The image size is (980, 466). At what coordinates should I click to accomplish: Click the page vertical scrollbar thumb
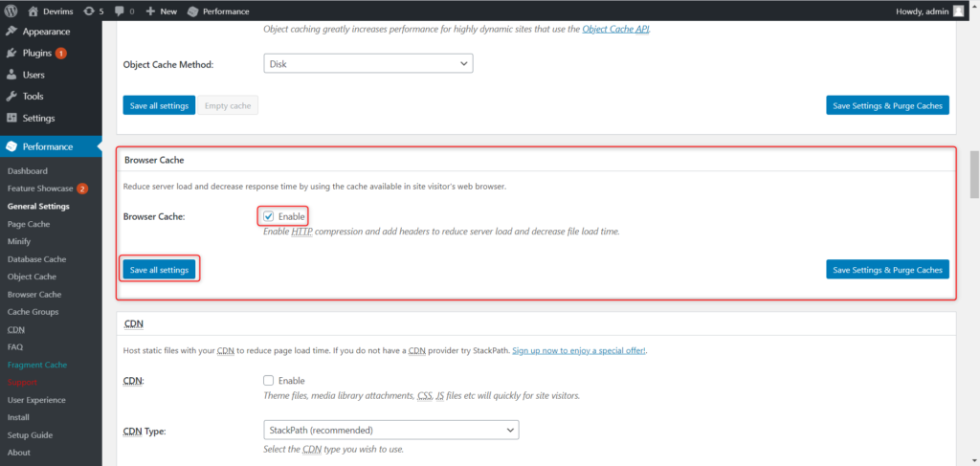973,175
